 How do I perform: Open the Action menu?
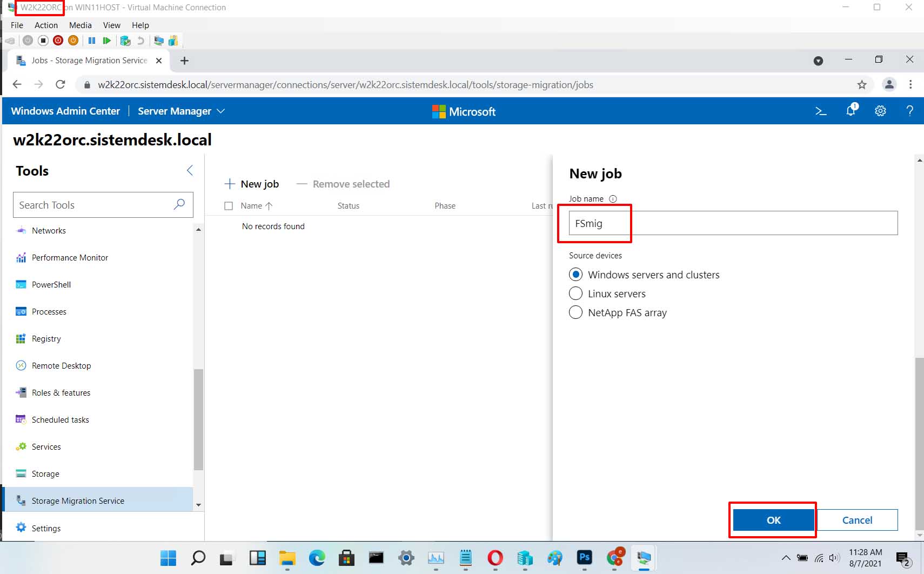click(46, 25)
